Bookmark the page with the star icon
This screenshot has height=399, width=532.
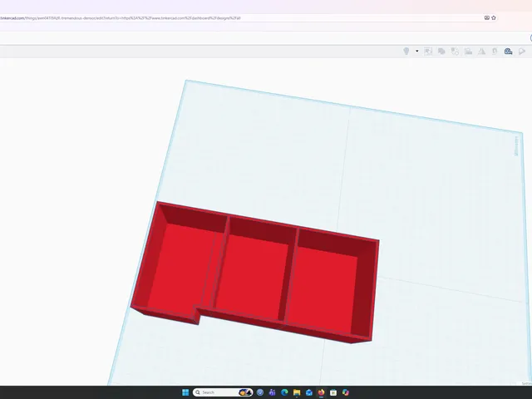click(494, 17)
